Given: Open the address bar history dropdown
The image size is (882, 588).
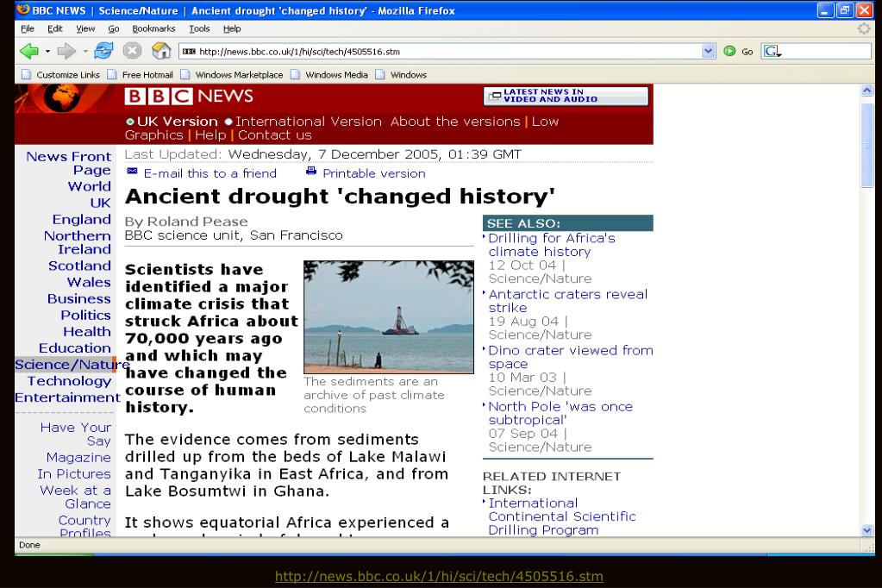Looking at the screenshot, I should [x=708, y=51].
